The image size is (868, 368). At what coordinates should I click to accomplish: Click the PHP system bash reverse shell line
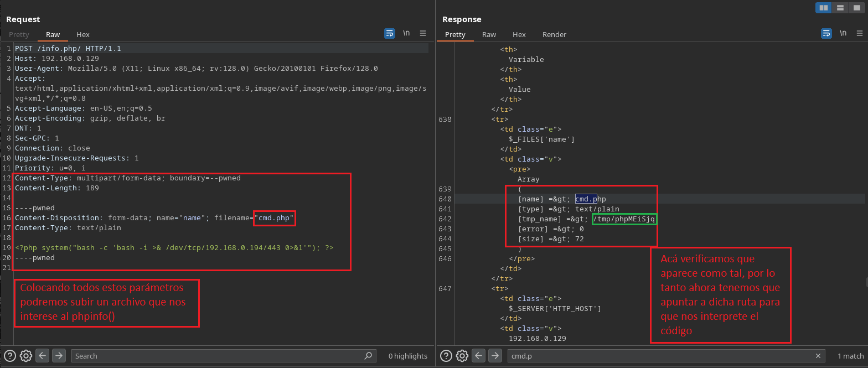pyautogui.click(x=174, y=247)
